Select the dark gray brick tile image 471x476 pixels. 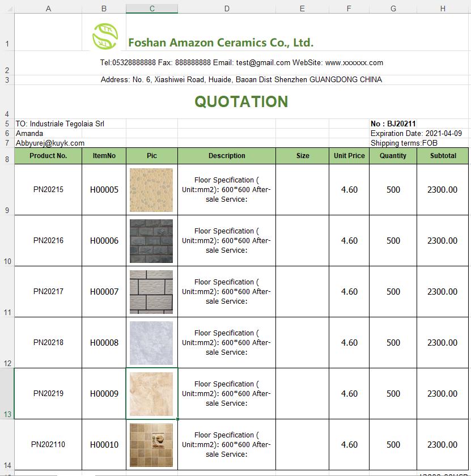[151, 241]
